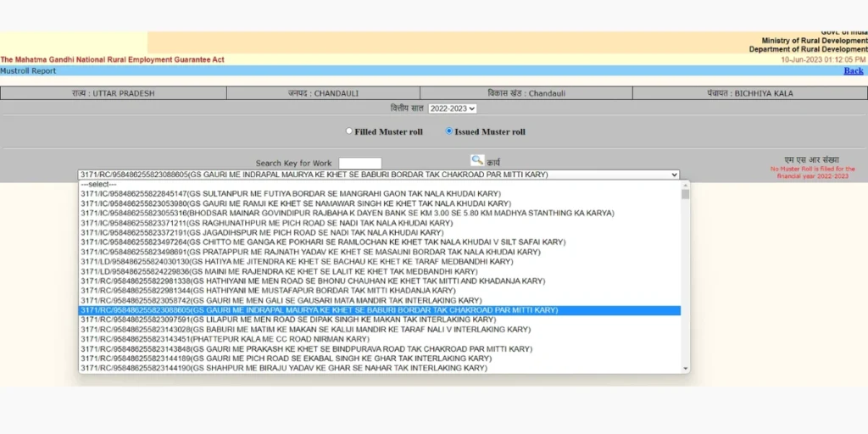Select highlighted GAURI ME INDRAPAL MAURYA option

[x=319, y=310]
